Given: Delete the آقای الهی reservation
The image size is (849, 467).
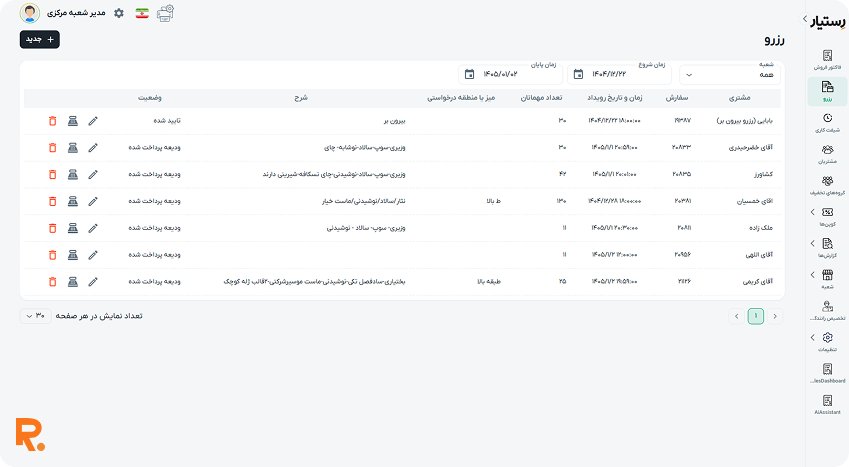Looking at the screenshot, I should click(x=53, y=255).
